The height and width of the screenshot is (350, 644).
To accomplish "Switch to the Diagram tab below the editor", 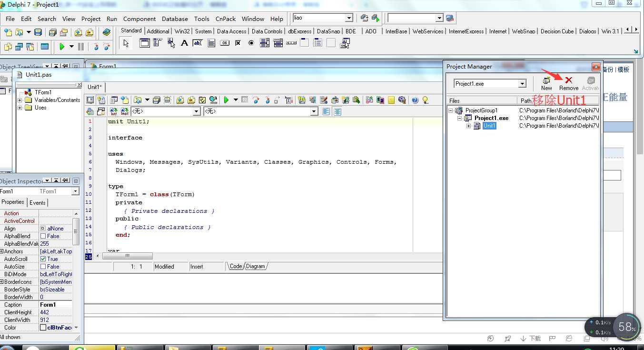I will 256,266.
